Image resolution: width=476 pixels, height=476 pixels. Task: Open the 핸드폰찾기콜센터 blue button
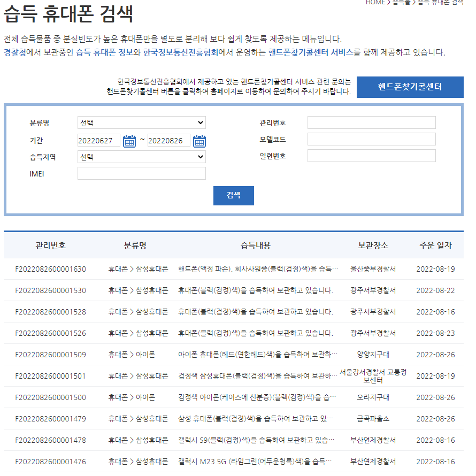410,87
